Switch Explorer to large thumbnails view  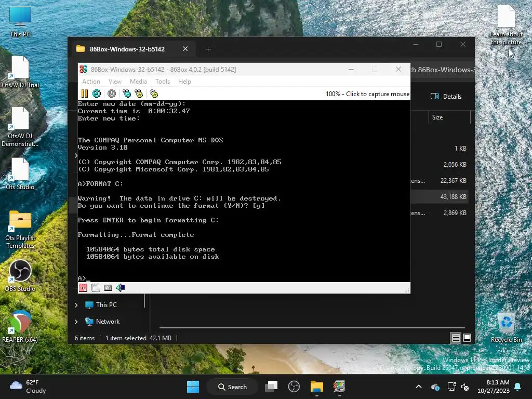point(467,338)
